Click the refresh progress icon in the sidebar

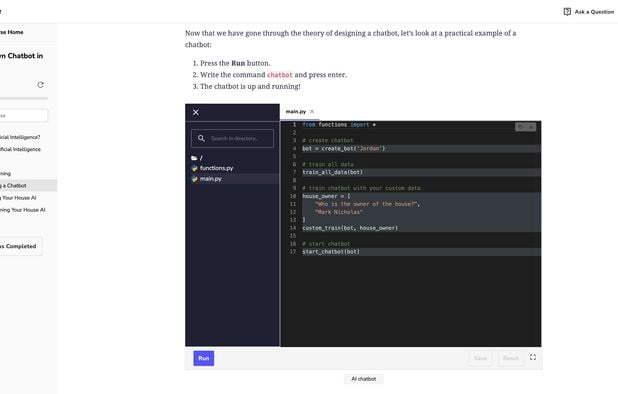41,85
